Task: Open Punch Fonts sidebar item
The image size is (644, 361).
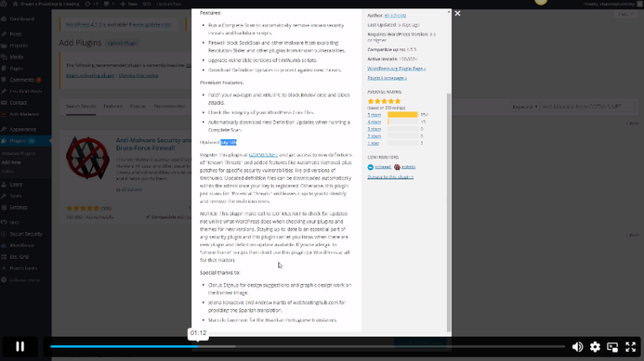Action: tap(23, 268)
